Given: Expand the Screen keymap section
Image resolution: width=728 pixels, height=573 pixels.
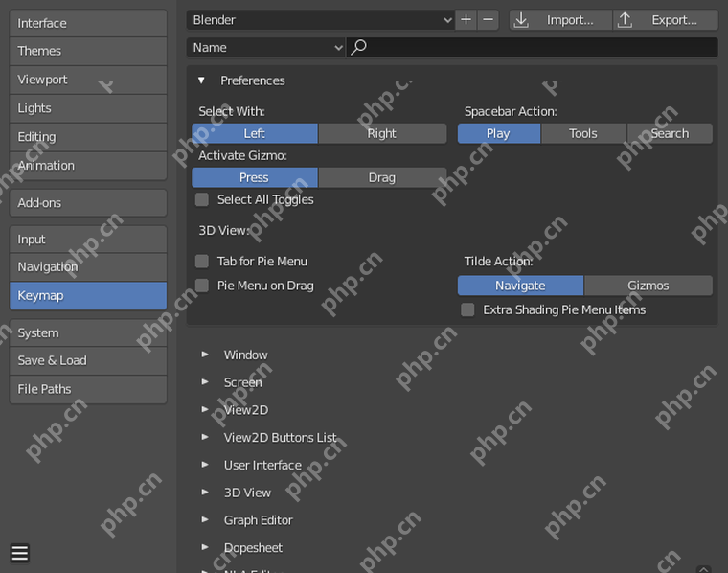Looking at the screenshot, I should (x=205, y=381).
